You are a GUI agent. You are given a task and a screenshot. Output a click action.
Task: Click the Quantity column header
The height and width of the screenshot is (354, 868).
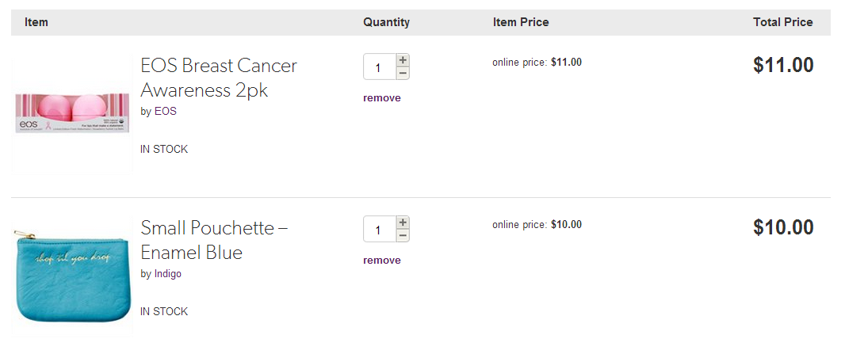point(386,23)
